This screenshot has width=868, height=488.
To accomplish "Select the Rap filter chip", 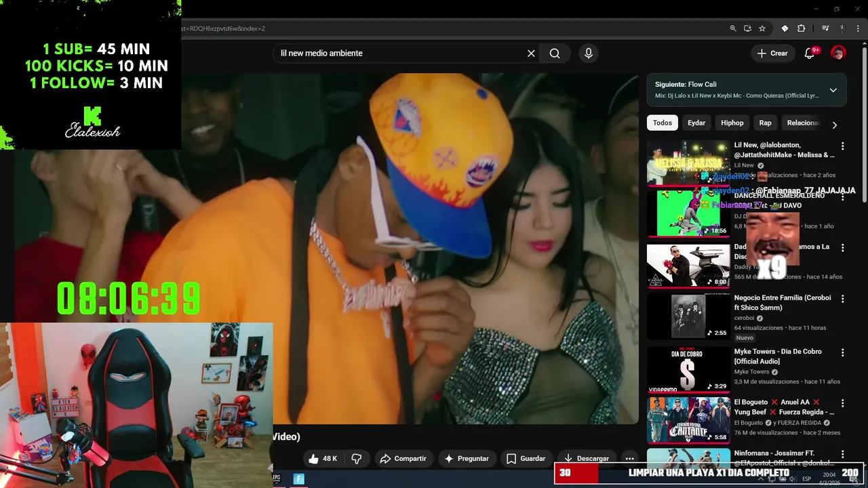I will click(x=765, y=123).
